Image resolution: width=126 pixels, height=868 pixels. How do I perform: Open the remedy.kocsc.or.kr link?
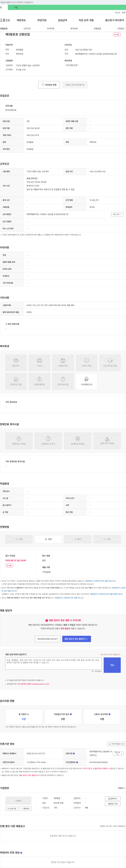[33, 684]
